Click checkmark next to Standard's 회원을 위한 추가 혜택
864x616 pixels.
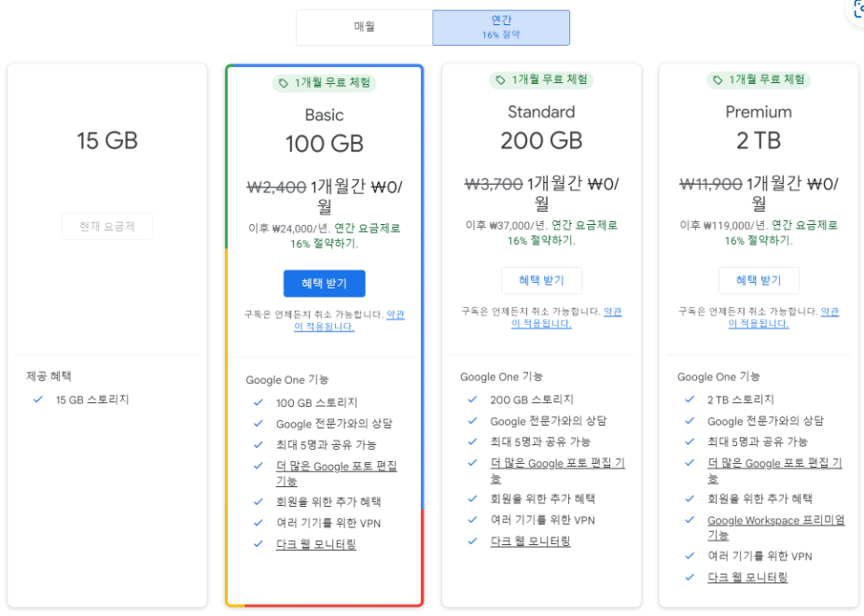coord(471,499)
